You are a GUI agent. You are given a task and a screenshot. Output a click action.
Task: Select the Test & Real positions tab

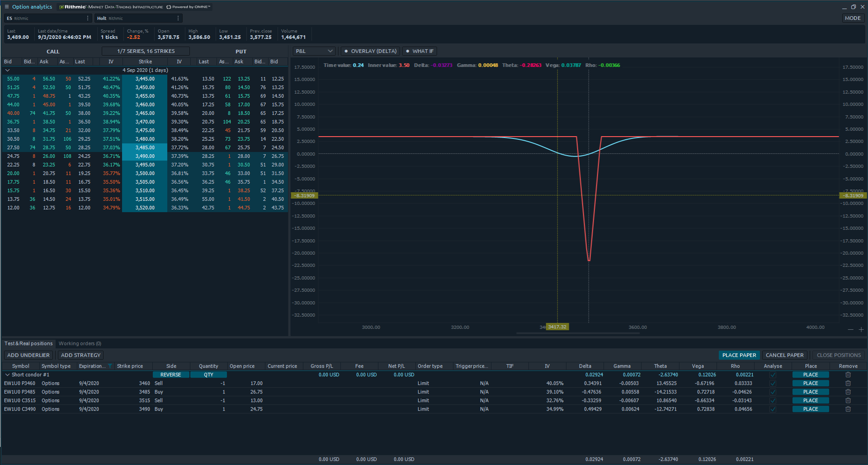point(28,343)
